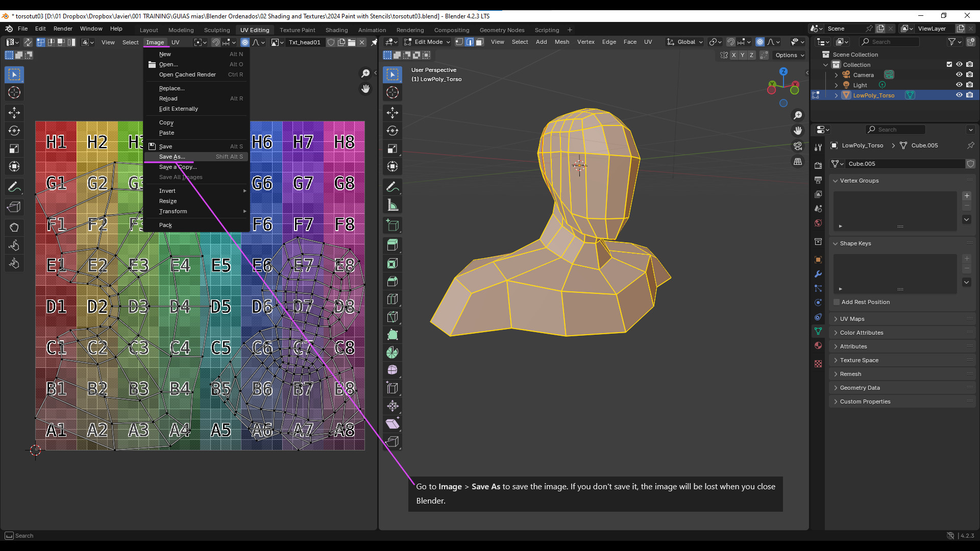
Task: Select the Bevel tool
Action: click(393, 281)
